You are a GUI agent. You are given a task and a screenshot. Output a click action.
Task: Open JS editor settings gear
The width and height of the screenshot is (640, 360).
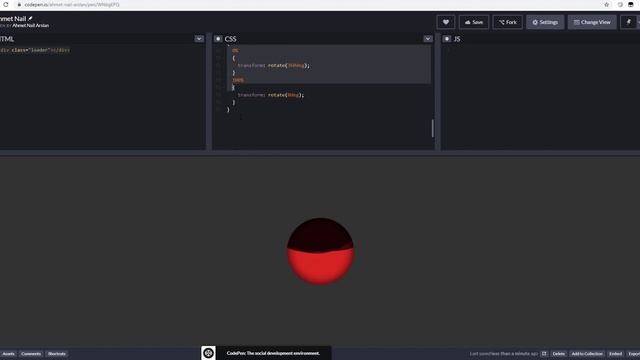click(x=447, y=39)
